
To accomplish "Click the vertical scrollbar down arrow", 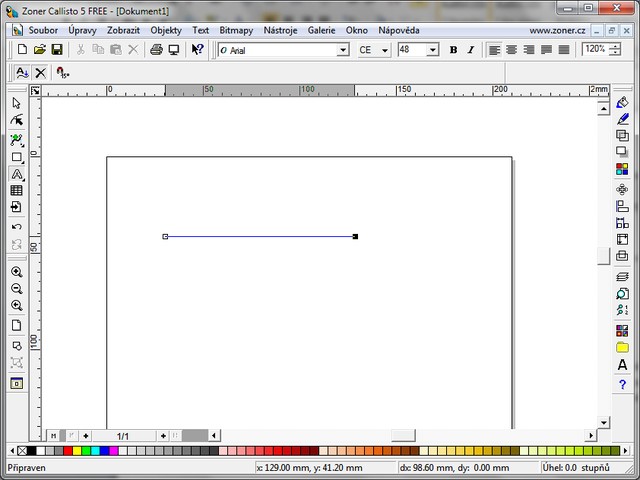I will point(604,422).
